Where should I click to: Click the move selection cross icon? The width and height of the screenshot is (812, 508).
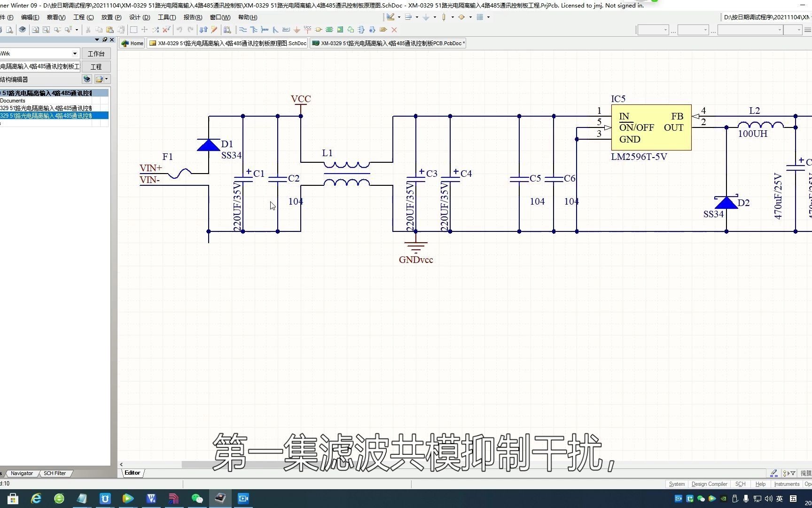coord(144,30)
